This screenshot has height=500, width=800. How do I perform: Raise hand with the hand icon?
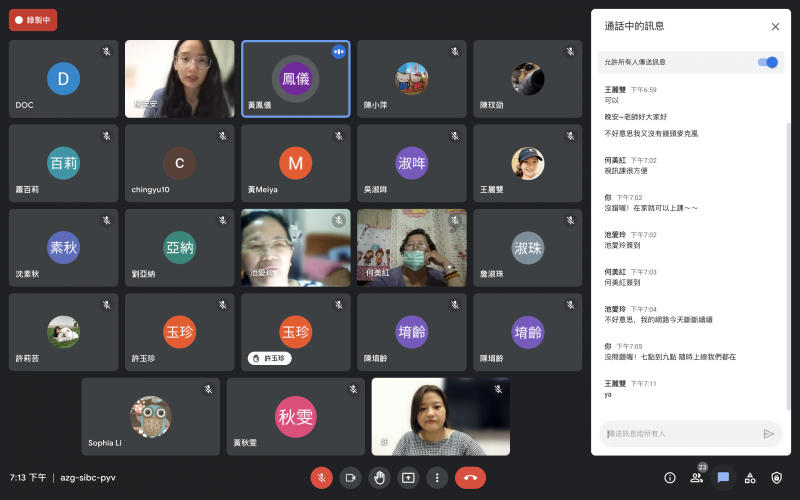point(379,478)
